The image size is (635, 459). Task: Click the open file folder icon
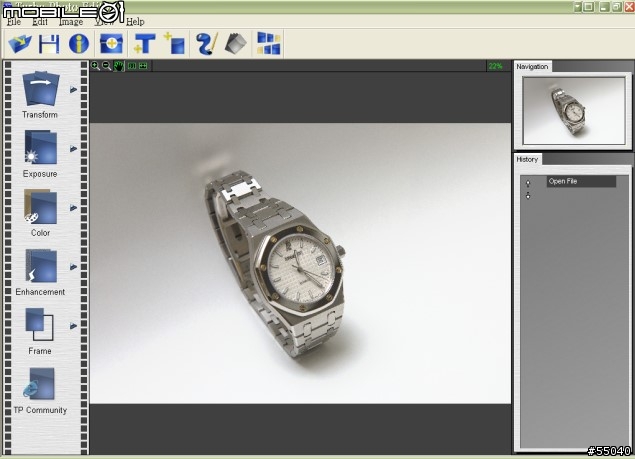[x=20, y=44]
